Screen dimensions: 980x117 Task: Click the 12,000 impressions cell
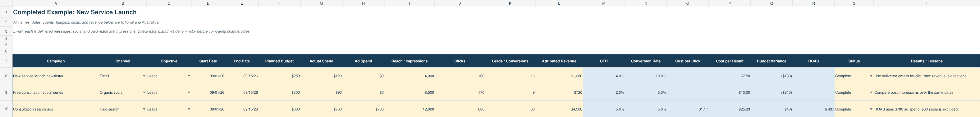pyautogui.click(x=409, y=109)
